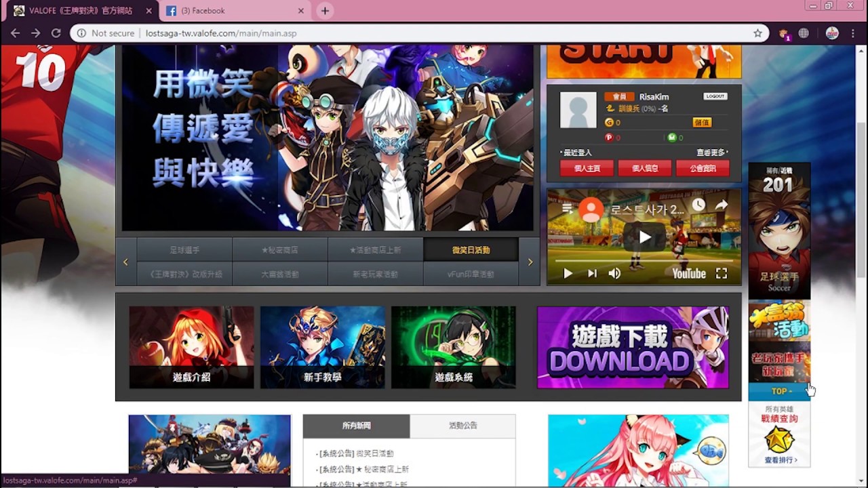Click the 查看排行 ranking link
Image resolution: width=868 pixels, height=488 pixels.
coord(779,460)
